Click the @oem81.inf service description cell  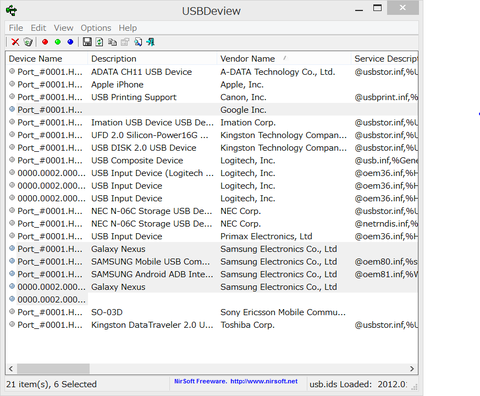coord(386,275)
